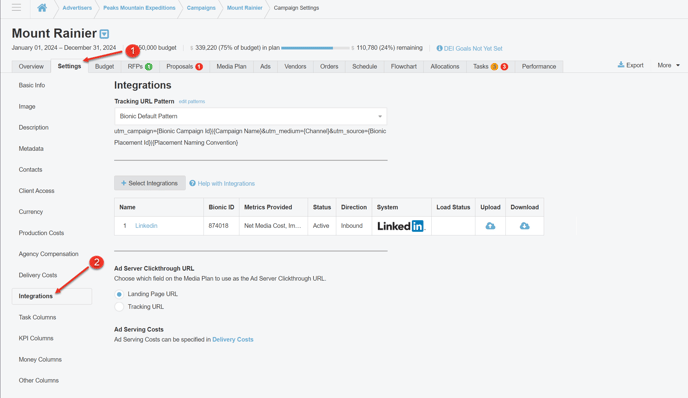The image size is (688, 398).
Task: Open the Bionic Default Pattern dropdown
Action: coord(251,116)
